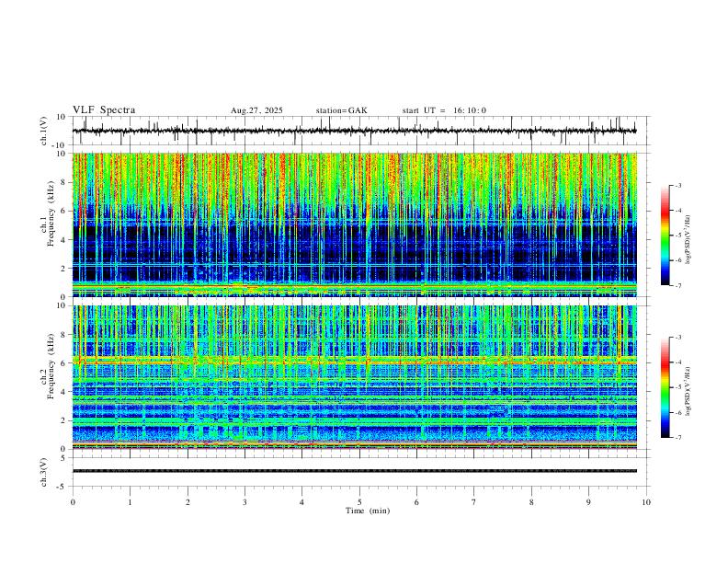Screen dimensions: 728x563
Task: Click the ch.3 black voltage trace
Action: pos(354,471)
